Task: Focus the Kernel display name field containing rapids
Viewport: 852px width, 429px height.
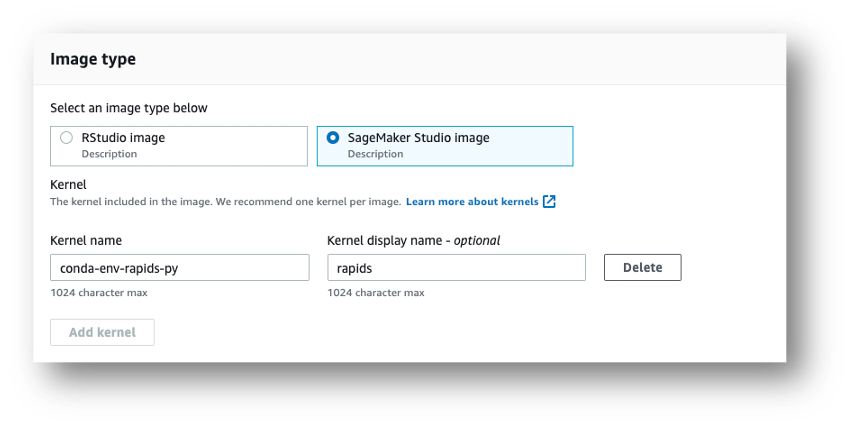Action: [456, 268]
